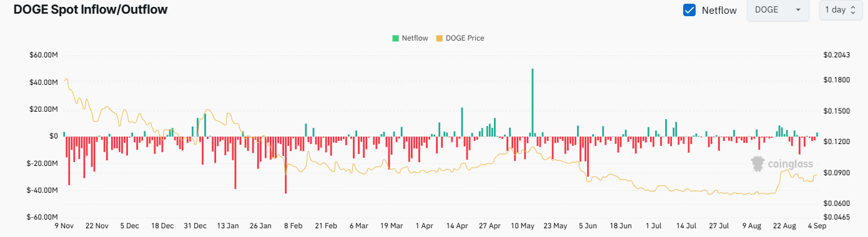Click the 1 Apr date label
This screenshot has height=237, width=868.
pyautogui.click(x=424, y=226)
